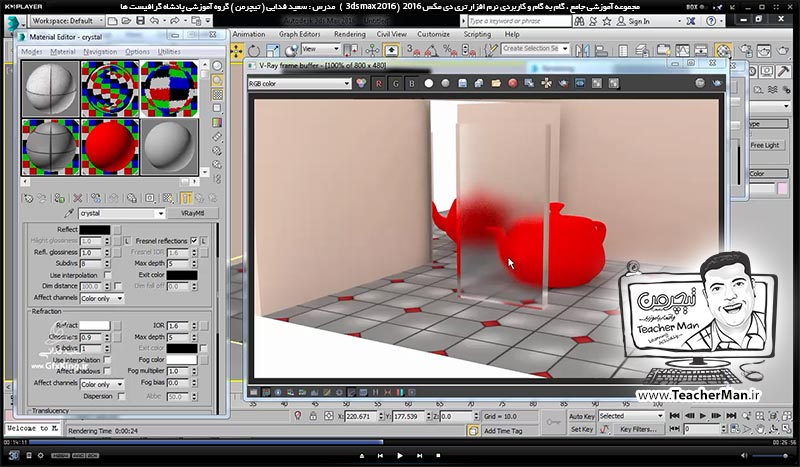Click the Refract white color swatch
This screenshot has height=467, width=800.
click(95, 325)
